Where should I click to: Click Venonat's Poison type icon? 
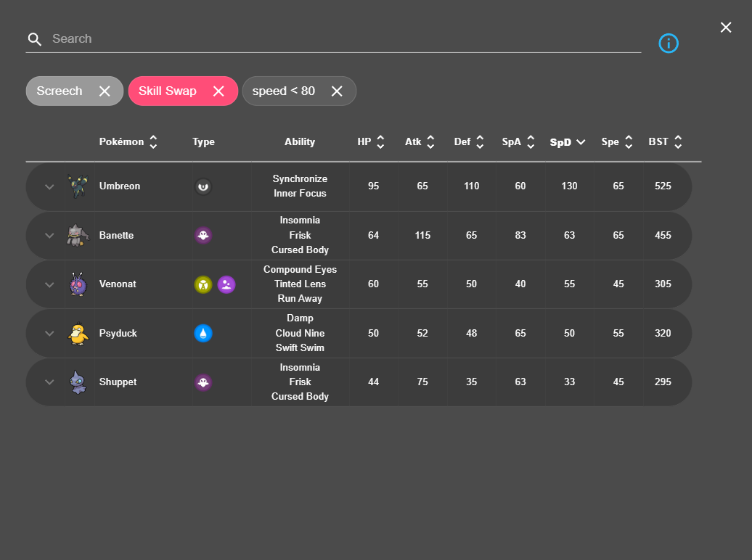[226, 284]
